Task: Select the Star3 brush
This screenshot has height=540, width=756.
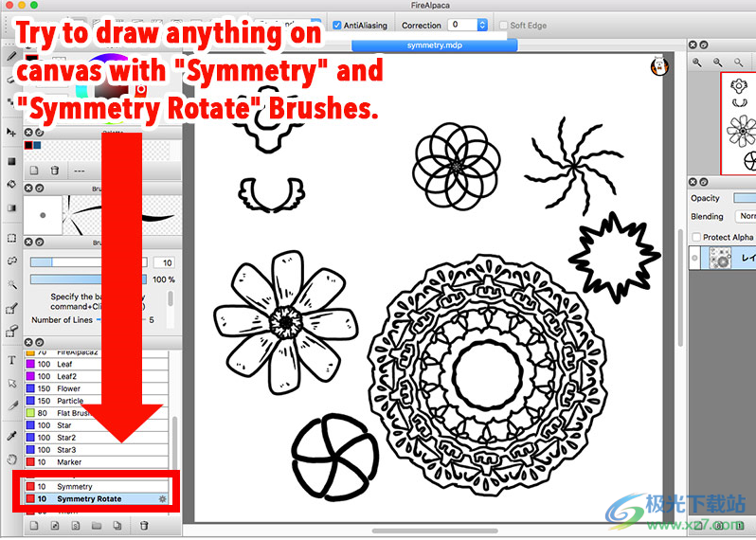Action: coord(97,450)
